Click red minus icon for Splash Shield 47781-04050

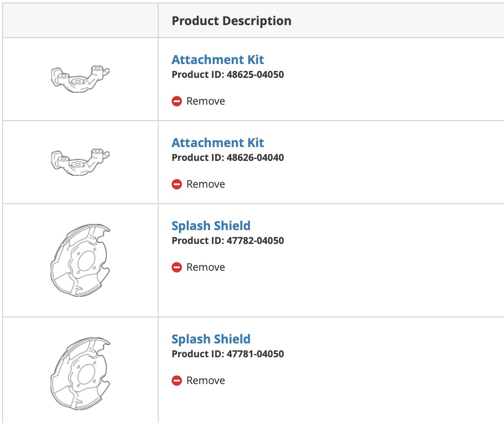point(177,380)
